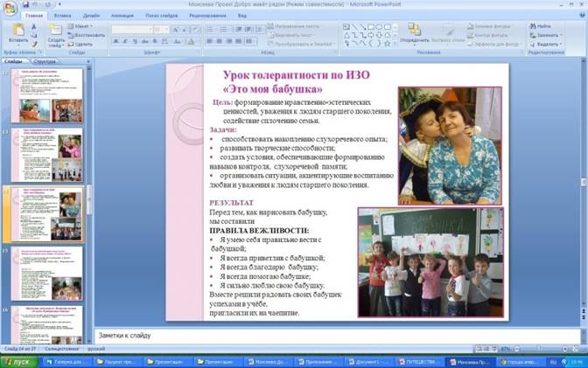Toggle text shadow formatting
This screenshot has height=368, width=588.
[x=155, y=41]
